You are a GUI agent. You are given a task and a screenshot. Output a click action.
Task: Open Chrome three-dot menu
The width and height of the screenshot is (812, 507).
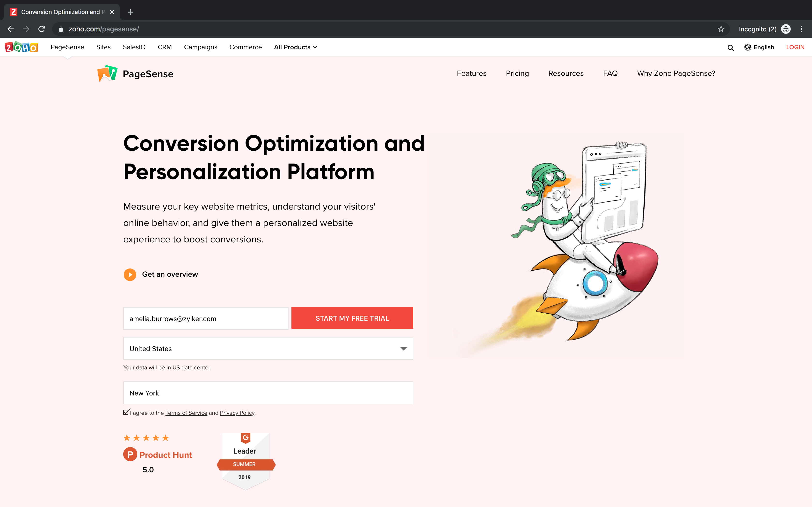tap(801, 29)
